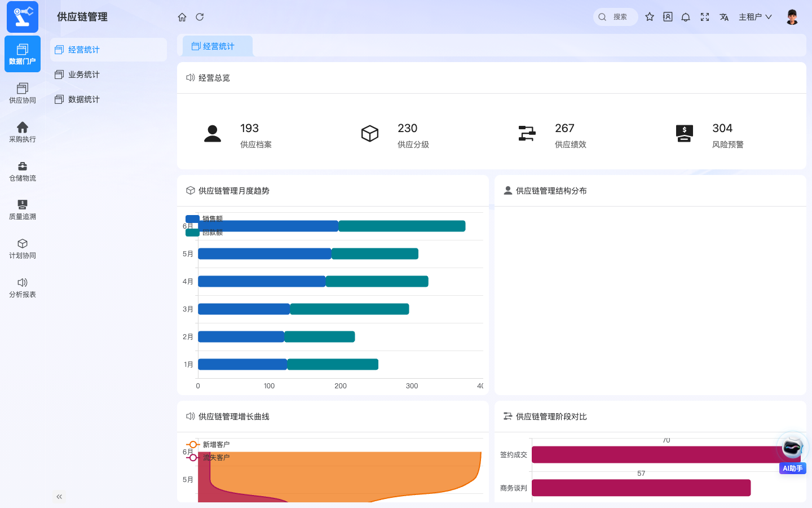Screen dimensions: 812x508
Task: Click the 供应链管理增长曲线 panel title
Action: [x=234, y=417]
